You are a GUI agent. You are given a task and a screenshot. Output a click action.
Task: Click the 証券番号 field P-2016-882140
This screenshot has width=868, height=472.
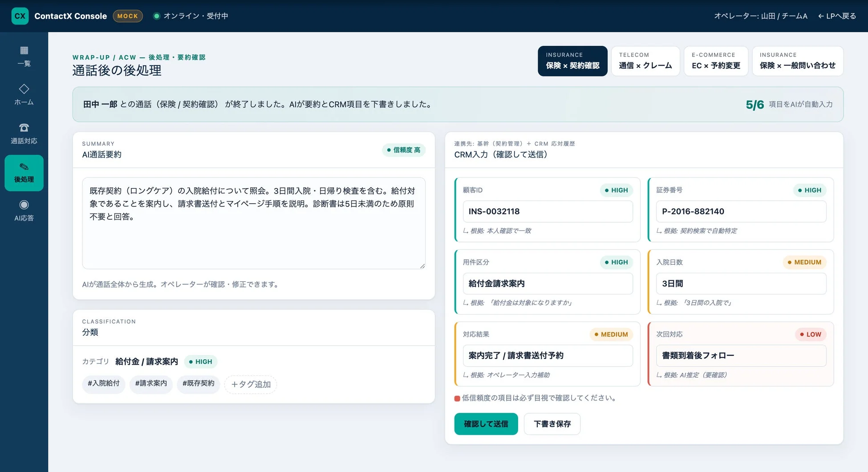click(741, 211)
